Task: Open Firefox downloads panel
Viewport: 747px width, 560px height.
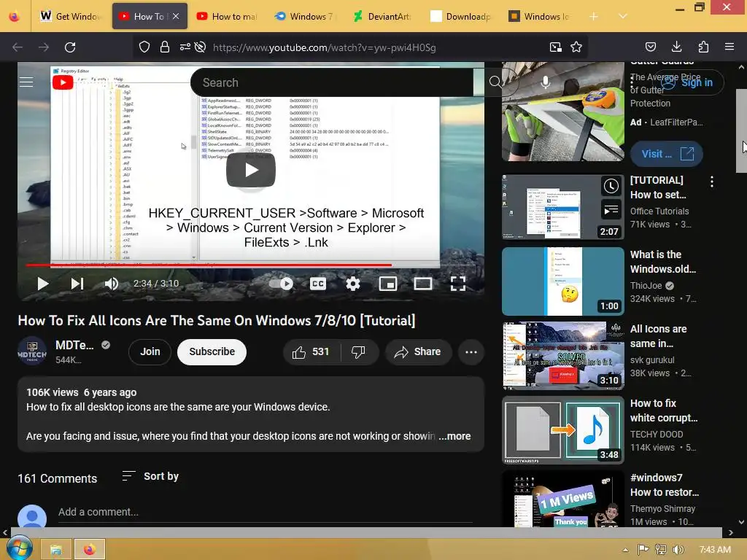Action: tap(676, 47)
